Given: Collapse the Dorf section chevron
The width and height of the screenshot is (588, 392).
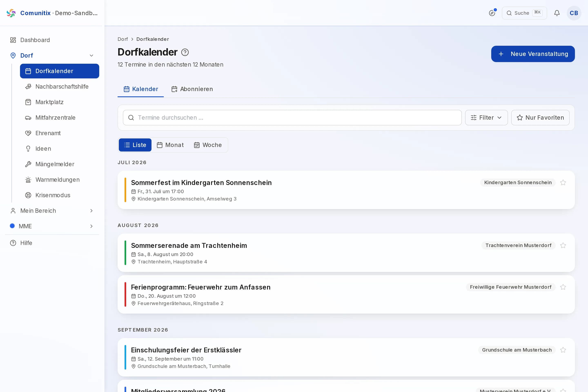Looking at the screenshot, I should pos(91,56).
